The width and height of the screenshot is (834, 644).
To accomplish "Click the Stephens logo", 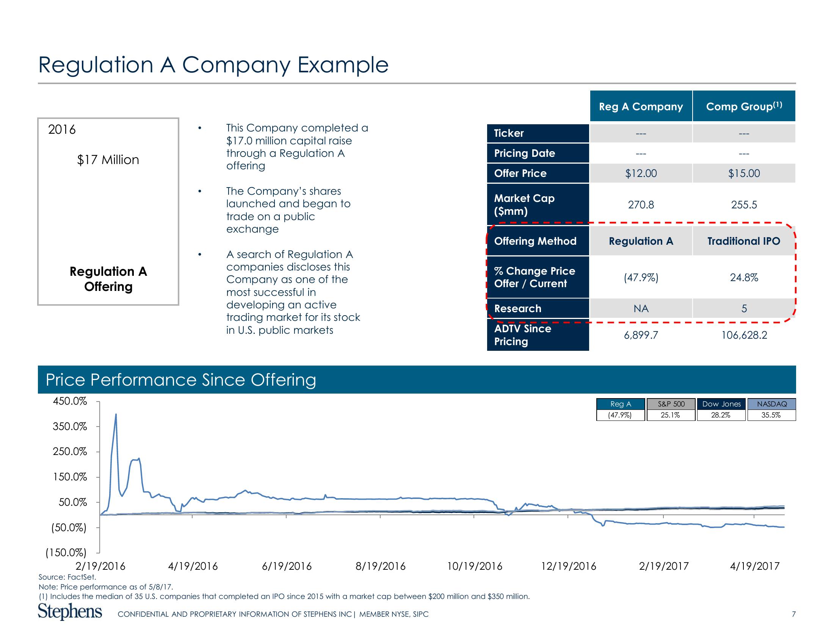I will click(x=70, y=611).
